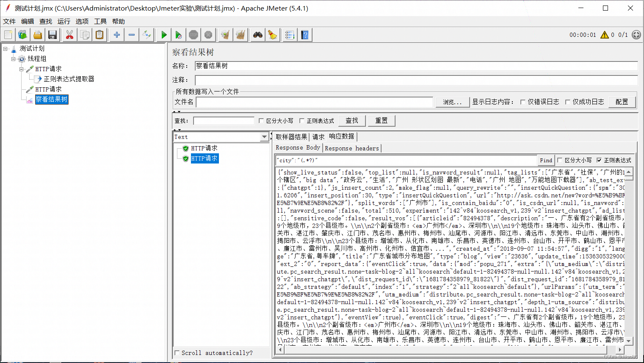Click the Expand all plus icon
This screenshot has height=363, width=644.
[117, 35]
